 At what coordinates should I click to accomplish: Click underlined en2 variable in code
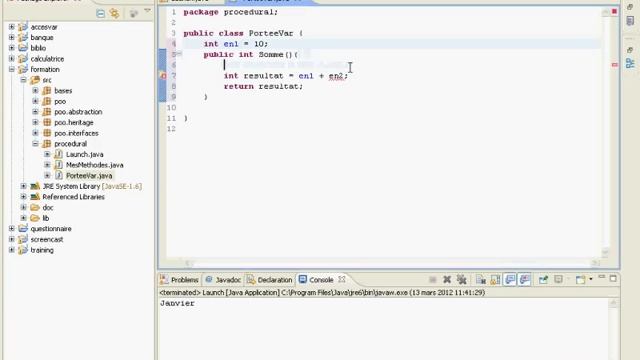(336, 76)
